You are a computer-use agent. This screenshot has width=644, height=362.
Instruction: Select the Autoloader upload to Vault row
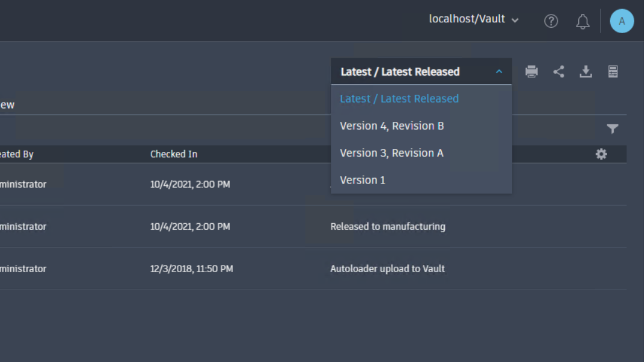[x=387, y=269]
